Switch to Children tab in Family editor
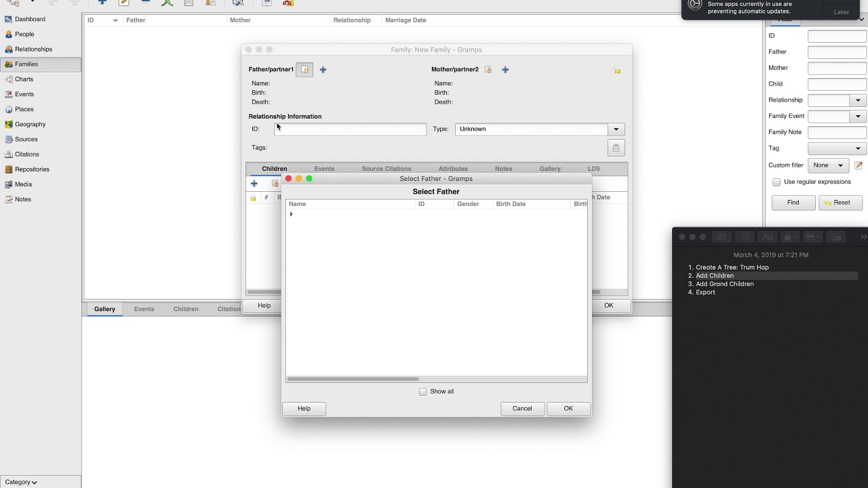The height and width of the screenshot is (488, 868). tap(275, 169)
